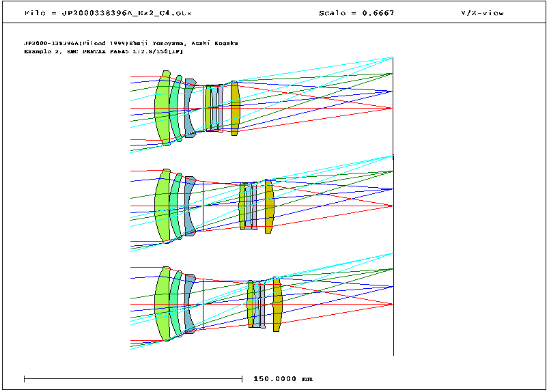This screenshot has width=549, height=392.
Task: Click the 'Y/Z-view' label
Action: [x=482, y=13]
